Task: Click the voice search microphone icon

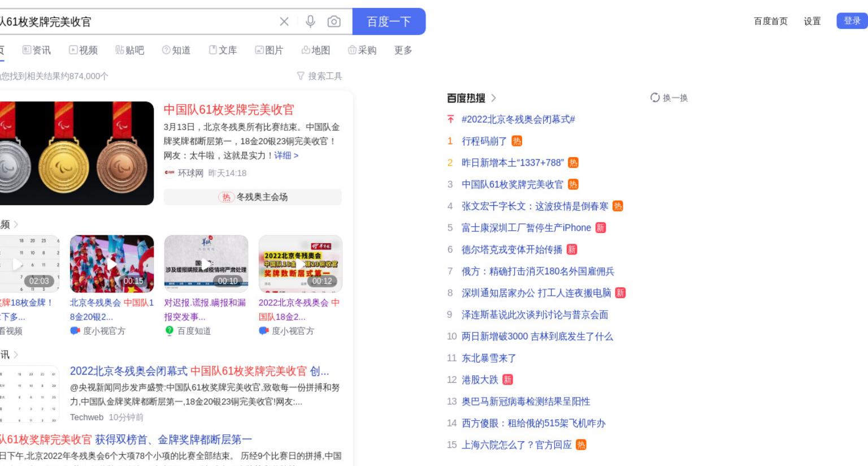Action: [310, 21]
